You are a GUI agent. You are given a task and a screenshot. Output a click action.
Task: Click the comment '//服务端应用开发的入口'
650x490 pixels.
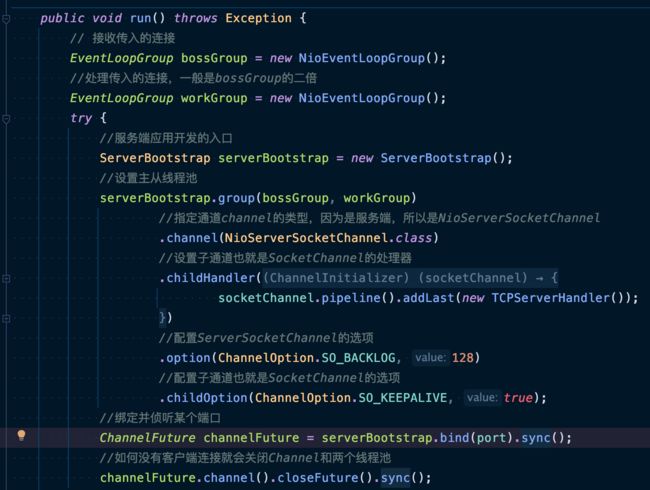pyautogui.click(x=166, y=138)
